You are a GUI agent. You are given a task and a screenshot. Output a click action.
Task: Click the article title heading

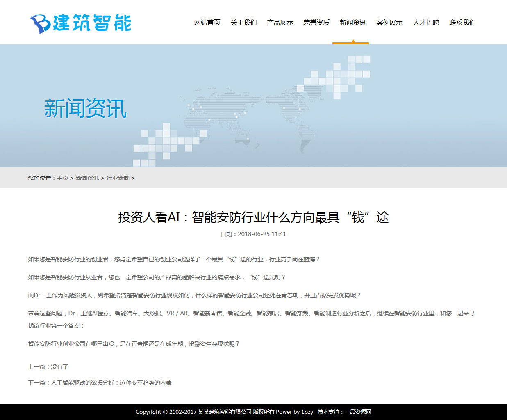pos(253,217)
